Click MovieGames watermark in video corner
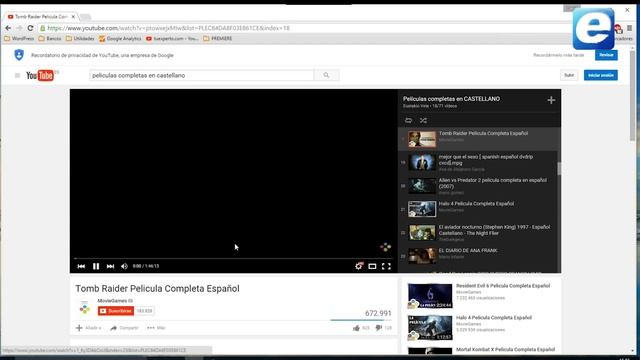This screenshot has height=360, width=640. (385, 247)
